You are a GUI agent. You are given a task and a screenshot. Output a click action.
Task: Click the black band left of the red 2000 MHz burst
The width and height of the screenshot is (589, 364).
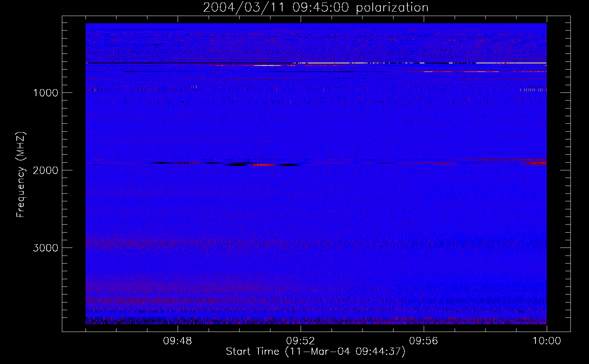[x=237, y=165]
